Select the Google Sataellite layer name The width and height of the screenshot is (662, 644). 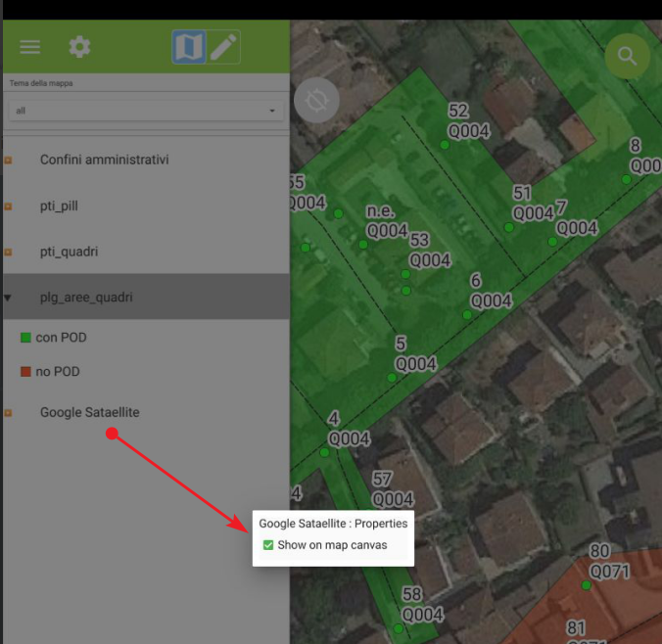coord(89,412)
